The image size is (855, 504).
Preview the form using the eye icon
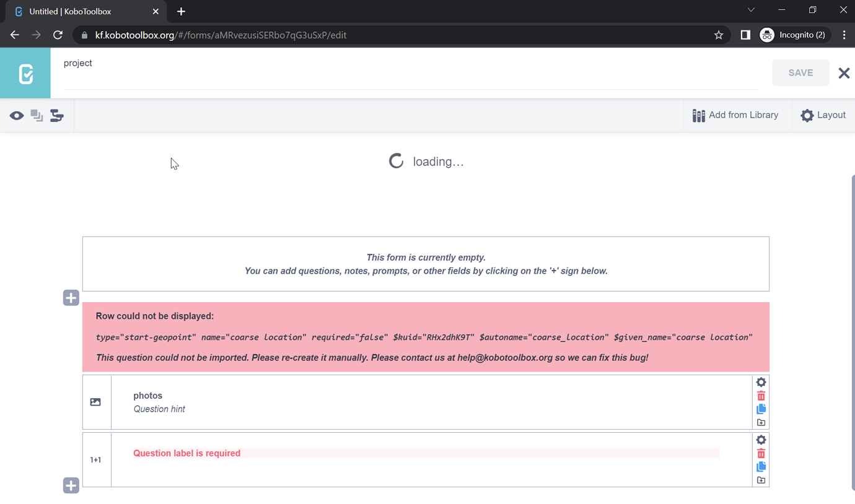16,115
